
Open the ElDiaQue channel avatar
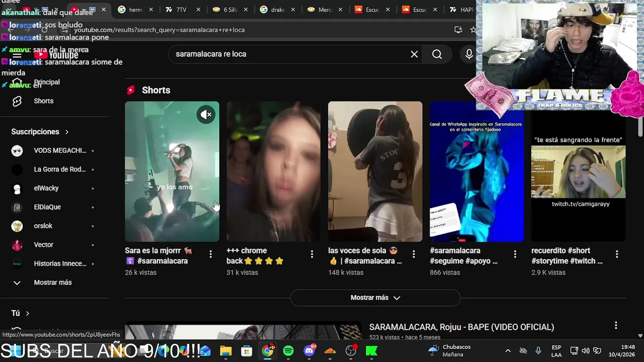pos(17,207)
